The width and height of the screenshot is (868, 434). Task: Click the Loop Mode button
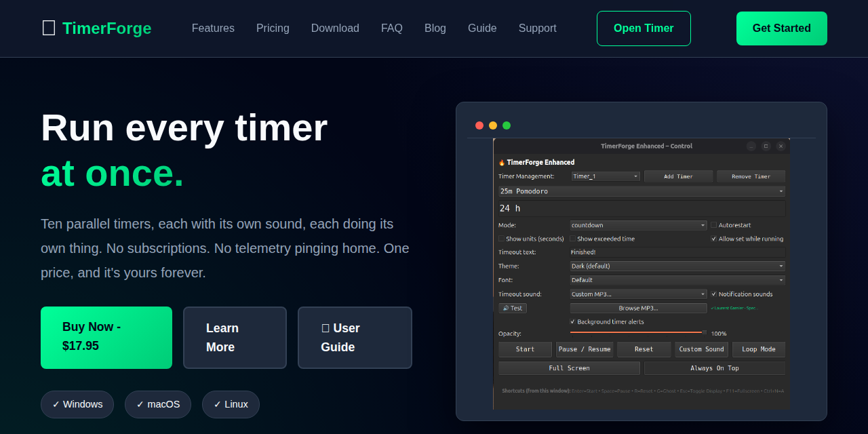(759, 349)
